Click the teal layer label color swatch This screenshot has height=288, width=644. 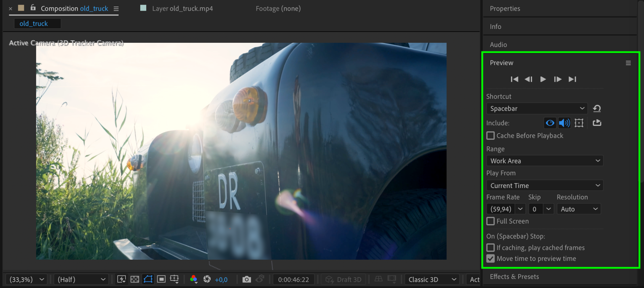point(143,8)
